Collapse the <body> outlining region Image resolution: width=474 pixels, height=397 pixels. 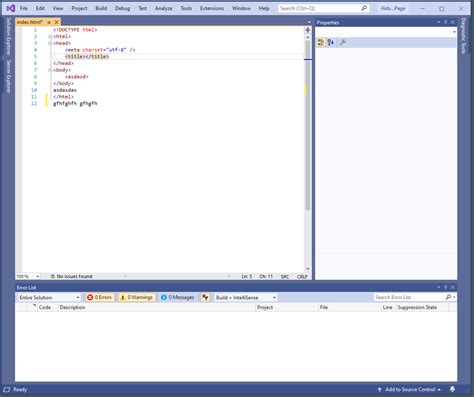pyautogui.click(x=50, y=70)
